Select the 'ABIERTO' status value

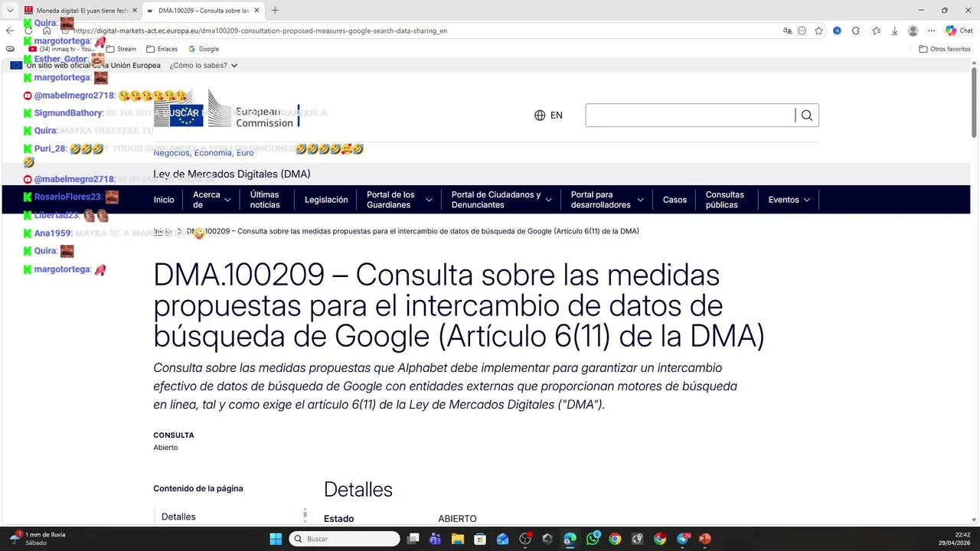click(x=457, y=519)
